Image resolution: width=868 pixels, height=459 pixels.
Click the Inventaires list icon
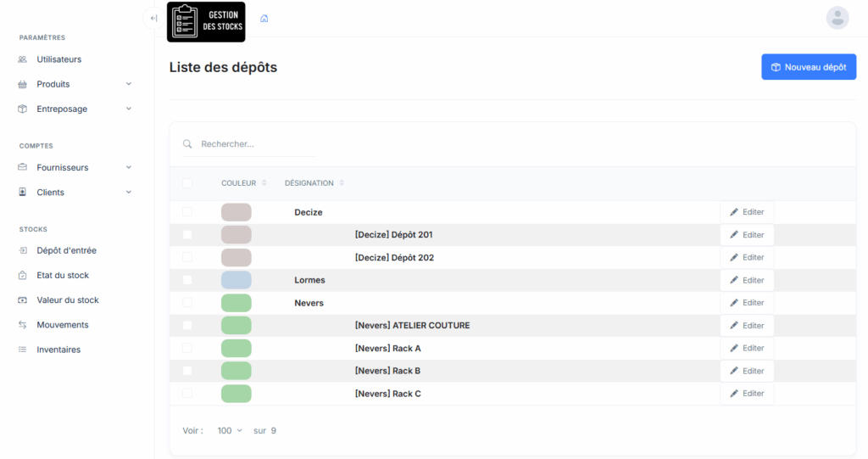pyautogui.click(x=22, y=350)
